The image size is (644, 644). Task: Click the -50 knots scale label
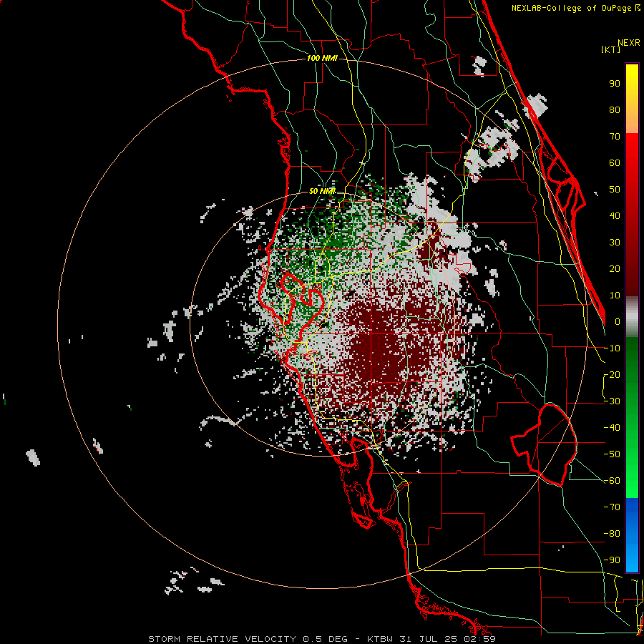coord(612,454)
